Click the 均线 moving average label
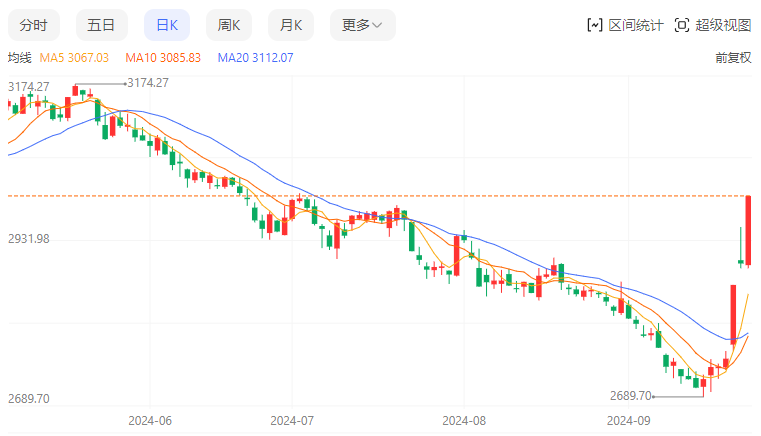Viewport: 761px width, 436px height. (20, 58)
